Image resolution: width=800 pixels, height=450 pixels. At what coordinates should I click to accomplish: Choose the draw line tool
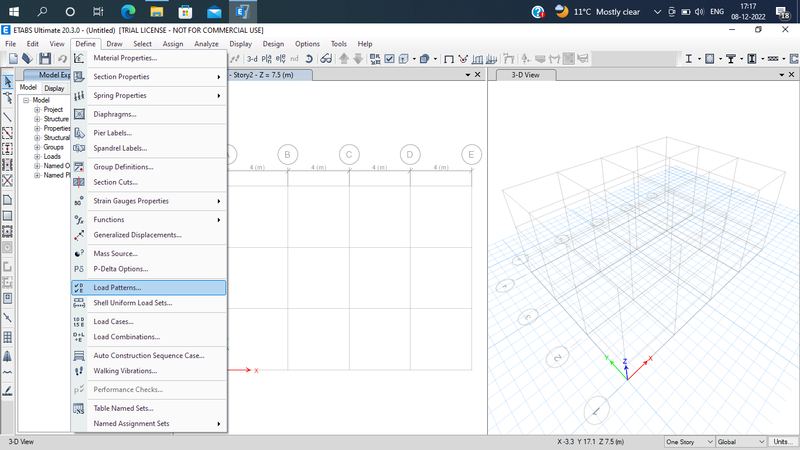pyautogui.click(x=8, y=117)
